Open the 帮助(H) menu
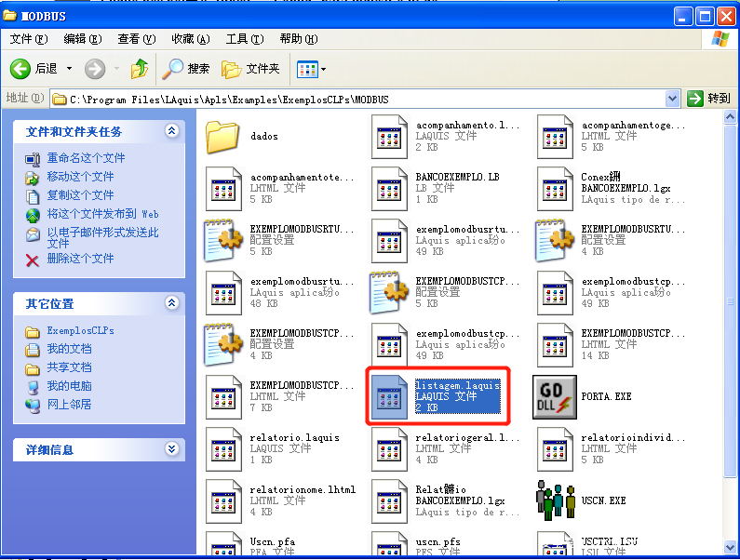The width and height of the screenshot is (740, 560). [x=299, y=39]
